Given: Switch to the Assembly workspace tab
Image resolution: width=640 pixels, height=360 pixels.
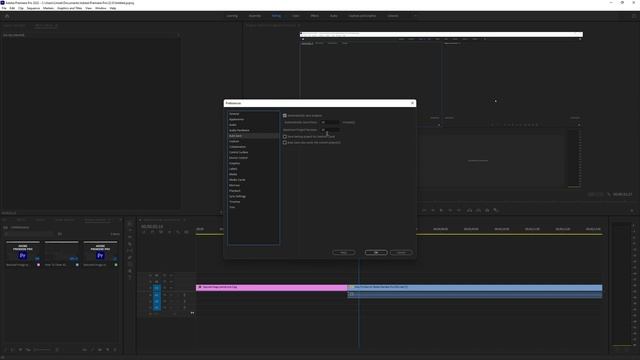Looking at the screenshot, I should tap(255, 16).
